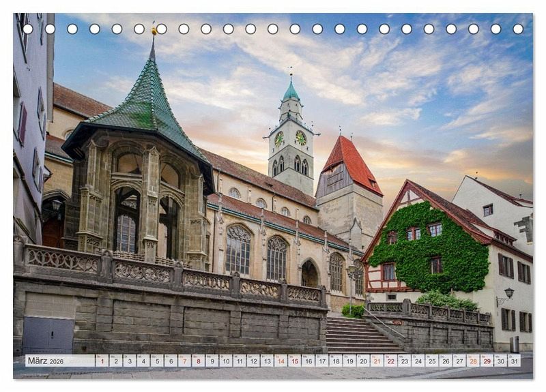
Task: Pick day 18 in the calendar strip
Action: point(335,361)
